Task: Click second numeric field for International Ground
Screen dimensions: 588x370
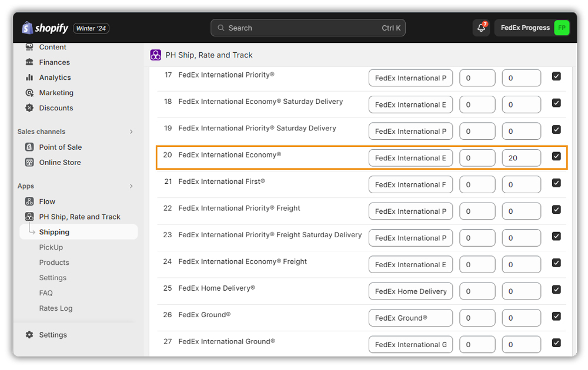Action: (x=521, y=345)
